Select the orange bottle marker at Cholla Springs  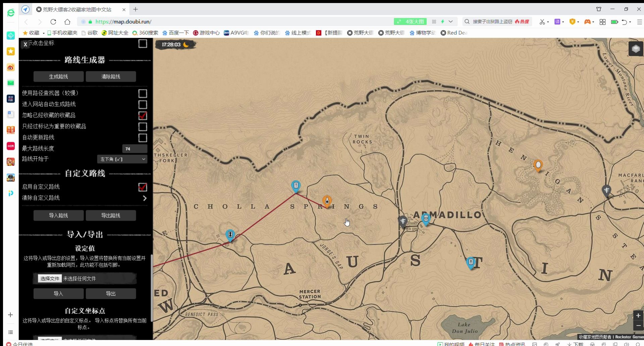(x=327, y=201)
